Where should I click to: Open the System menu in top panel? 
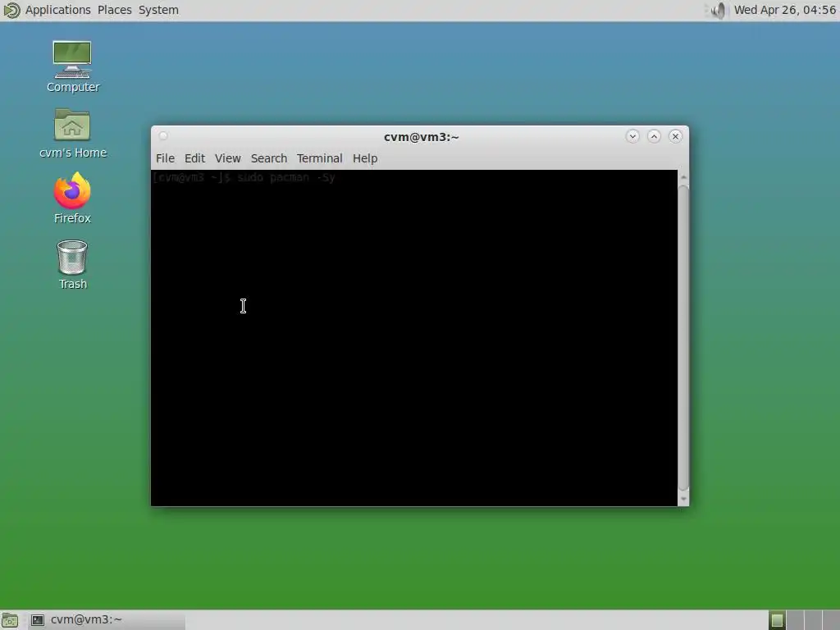[158, 10]
